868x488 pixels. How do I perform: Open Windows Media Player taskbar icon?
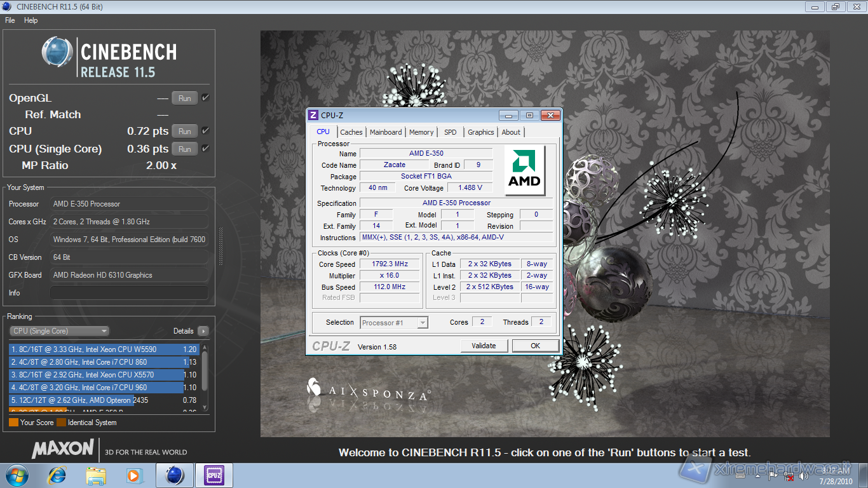click(x=134, y=475)
